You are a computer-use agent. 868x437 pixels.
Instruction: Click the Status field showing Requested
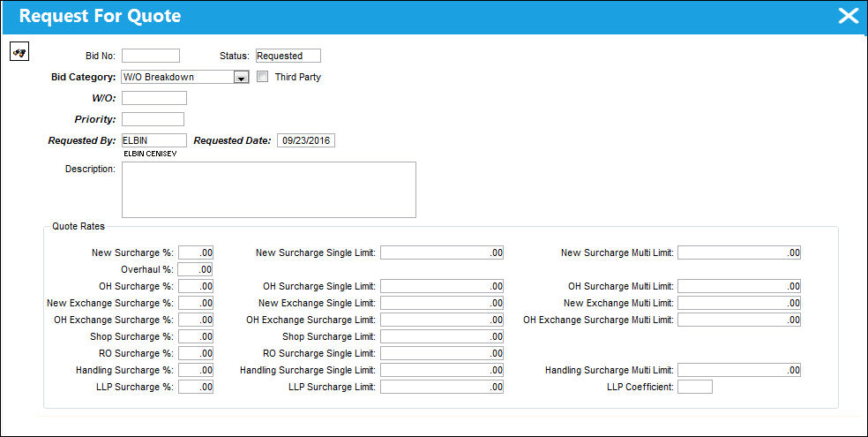(288, 56)
